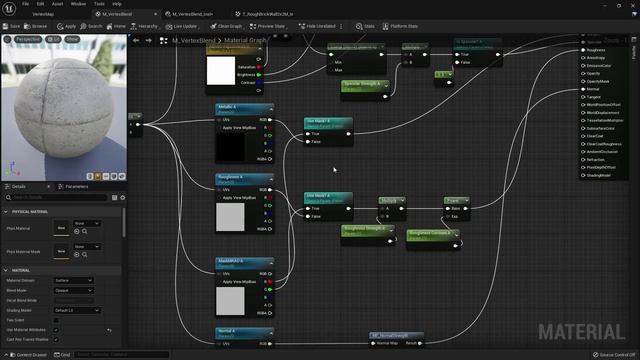Open the Material Domain dropdown

pos(74,280)
